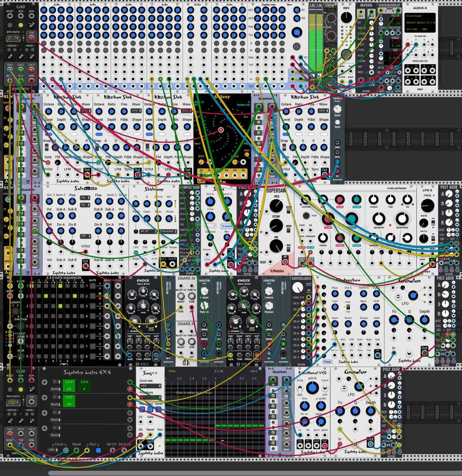This screenshot has width=462, height=476.
Task: Click the CLK jack on bottom CLKD
Action: click(x=32, y=402)
